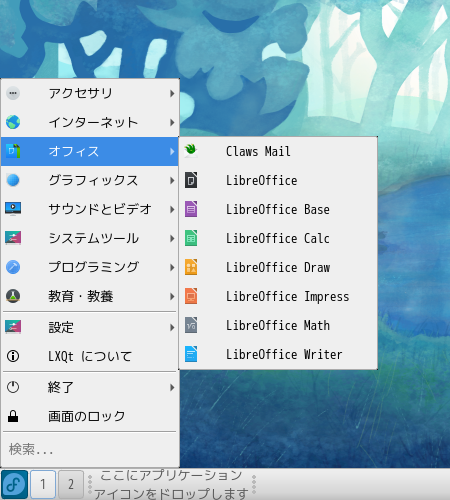Click the quick launch drop area
Image resolution: width=450 pixels, height=500 pixels.
(x=171, y=484)
